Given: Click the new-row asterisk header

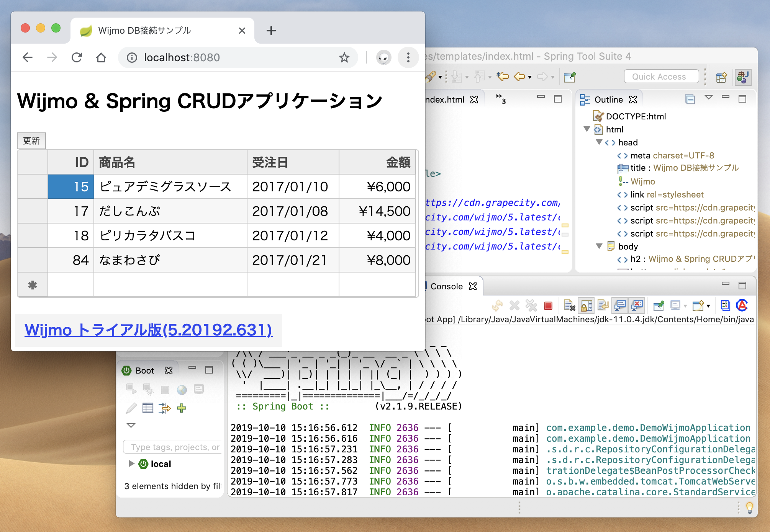Looking at the screenshot, I should (x=33, y=285).
